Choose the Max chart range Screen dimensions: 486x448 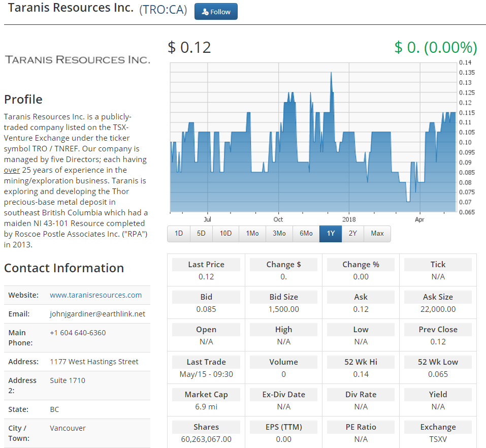click(377, 234)
